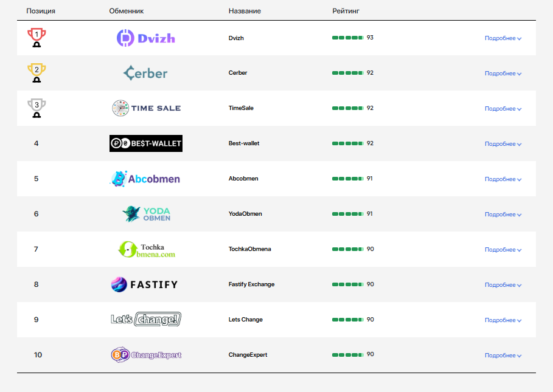Viewport: 553px width, 392px height.
Task: Click position number 7
Action: [x=36, y=249]
